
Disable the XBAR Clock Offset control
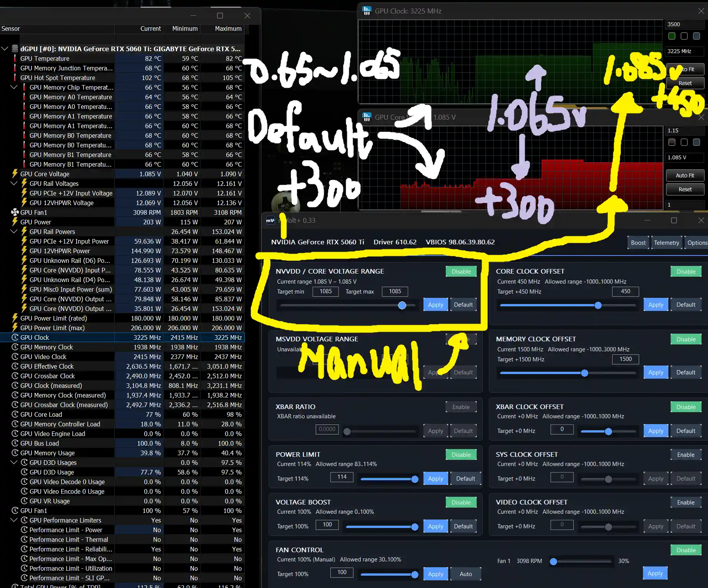click(686, 407)
